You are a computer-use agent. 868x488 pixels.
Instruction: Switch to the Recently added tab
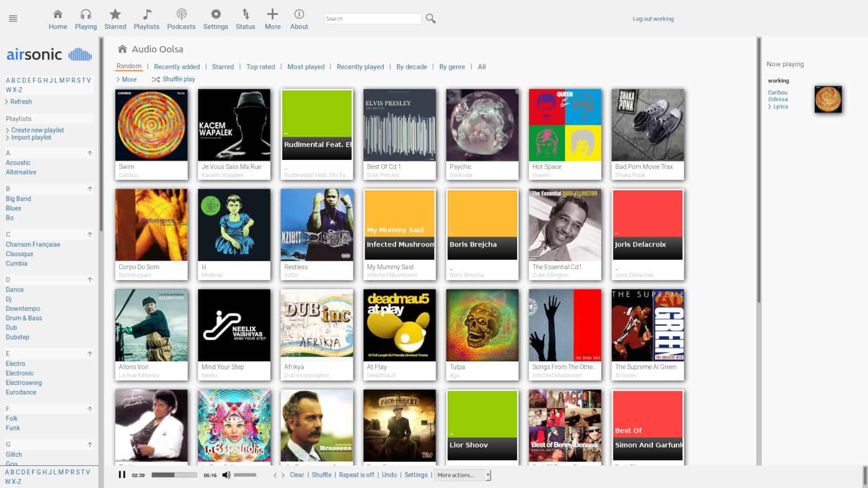click(x=177, y=67)
